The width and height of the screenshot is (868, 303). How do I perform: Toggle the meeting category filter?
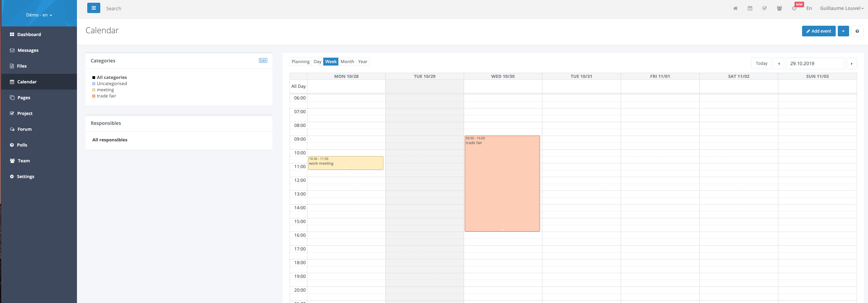(x=105, y=90)
